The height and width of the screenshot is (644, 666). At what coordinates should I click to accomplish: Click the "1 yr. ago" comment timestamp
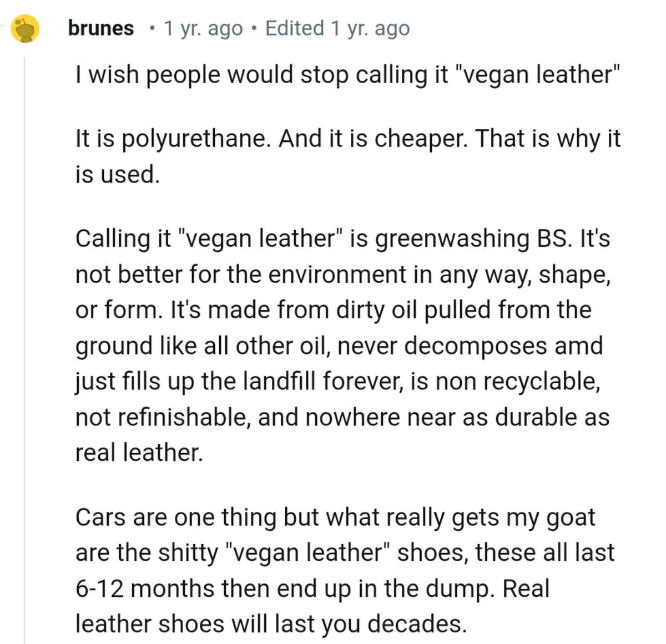[x=203, y=28]
